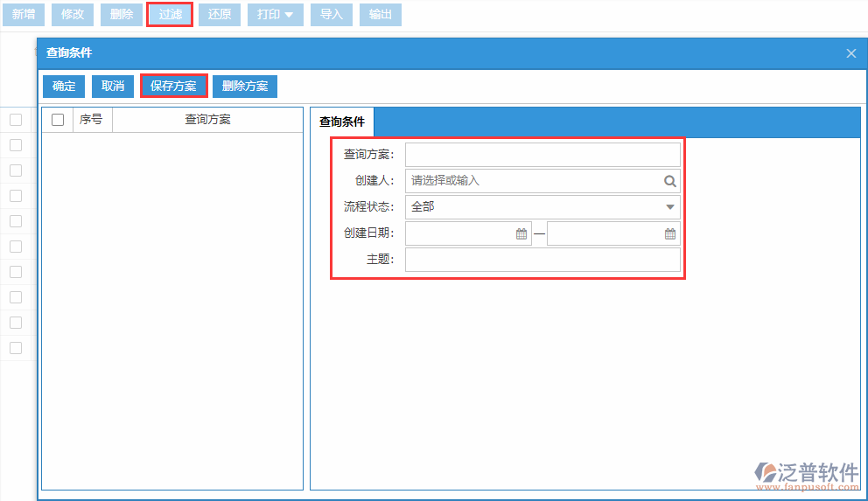Click the 输出 toolbar button
Viewport: 868px width, 501px height.
point(381,14)
